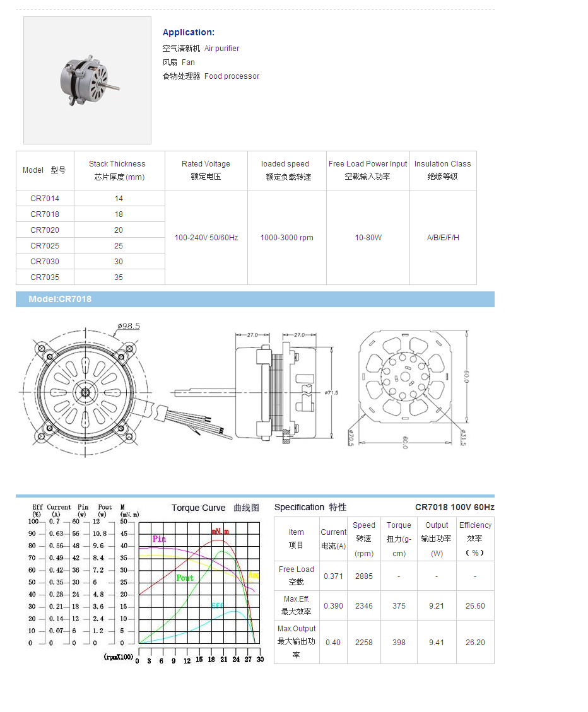Click the "Specification" heading
This screenshot has height=712, width=588.
[300, 507]
